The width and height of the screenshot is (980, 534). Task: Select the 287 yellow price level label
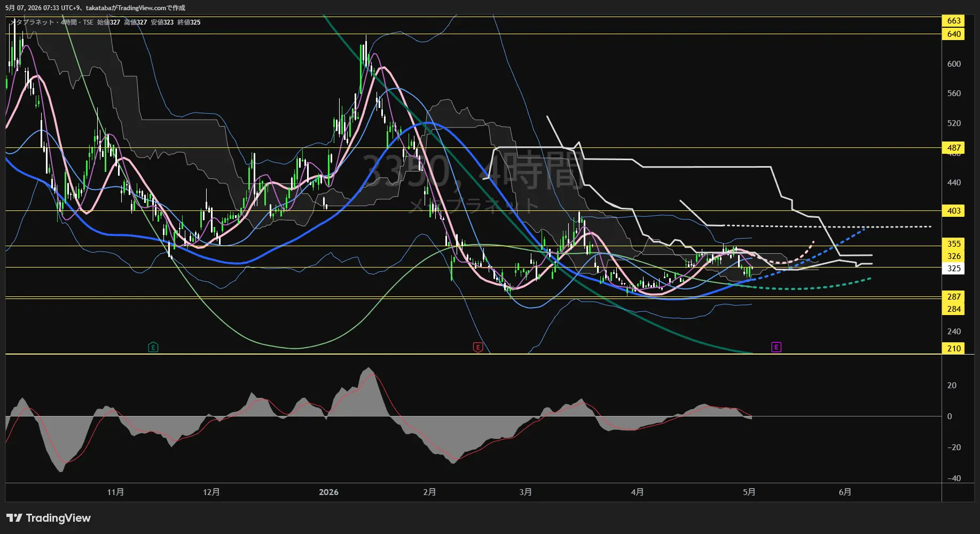coord(953,297)
